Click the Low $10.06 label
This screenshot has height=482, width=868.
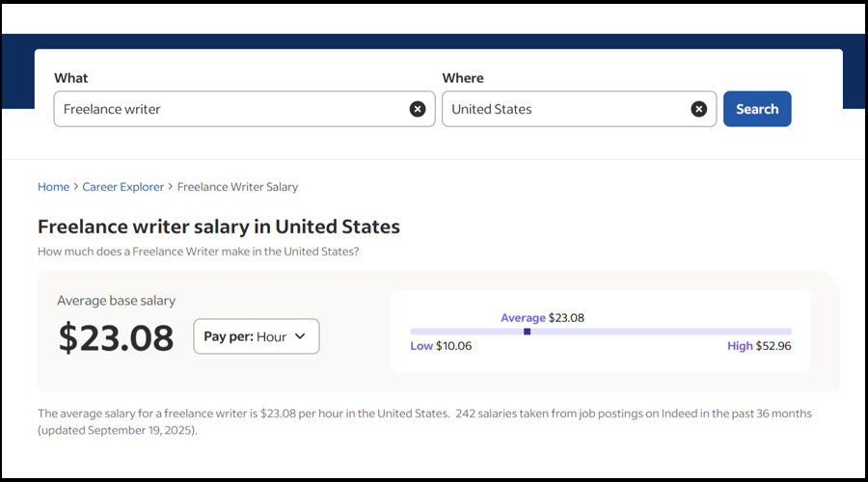tap(441, 346)
